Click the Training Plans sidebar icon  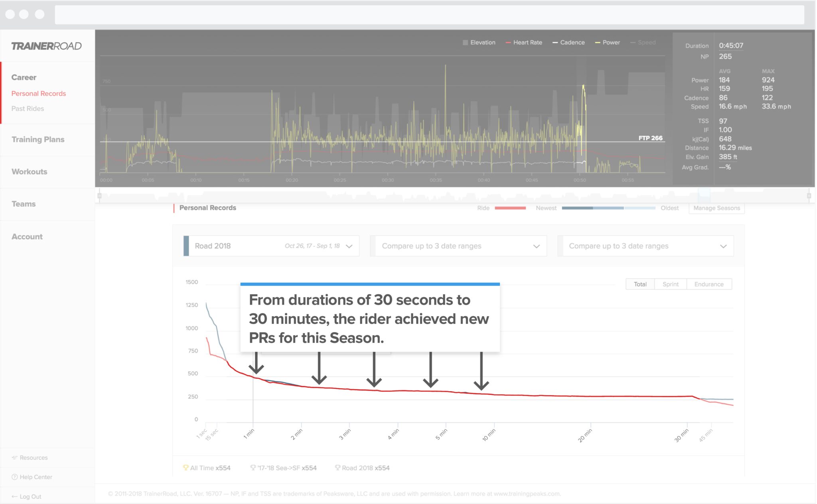tap(38, 140)
